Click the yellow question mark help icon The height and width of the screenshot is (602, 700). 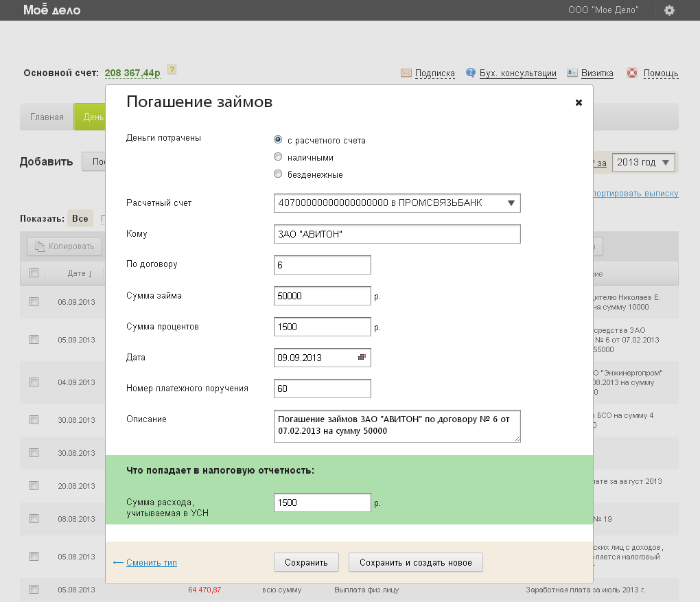(x=172, y=69)
